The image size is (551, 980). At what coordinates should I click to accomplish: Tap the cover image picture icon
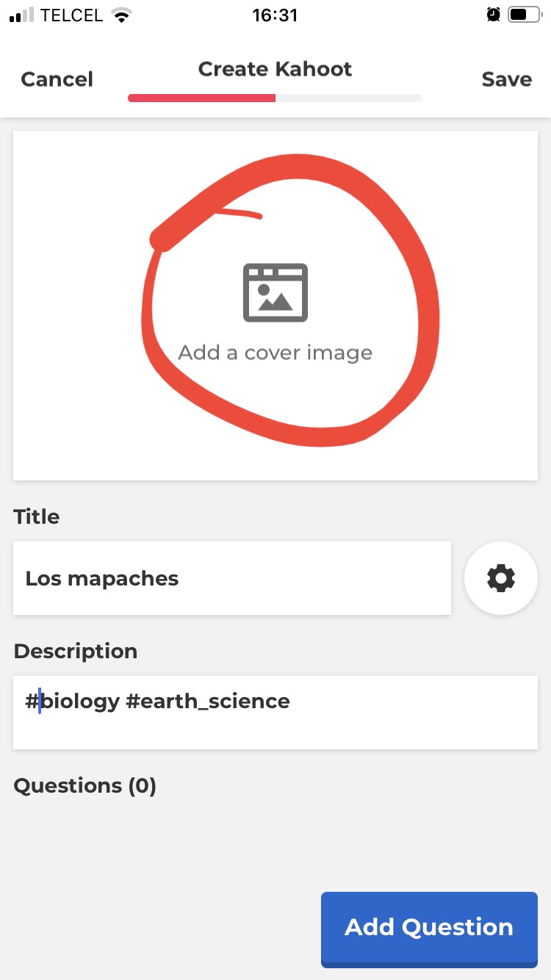click(275, 292)
